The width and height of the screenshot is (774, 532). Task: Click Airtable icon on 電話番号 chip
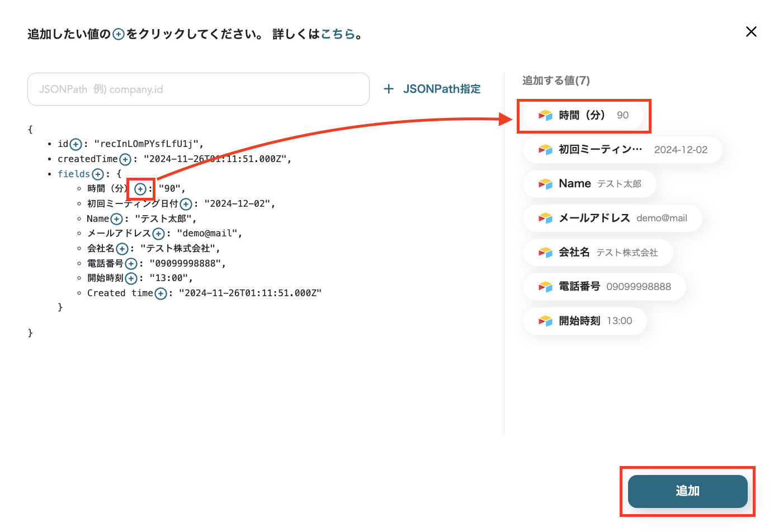(x=545, y=287)
